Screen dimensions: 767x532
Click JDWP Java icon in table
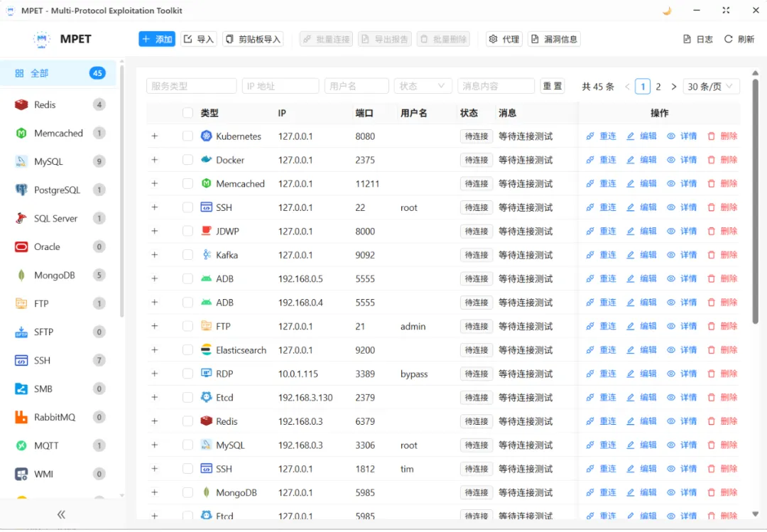(207, 231)
